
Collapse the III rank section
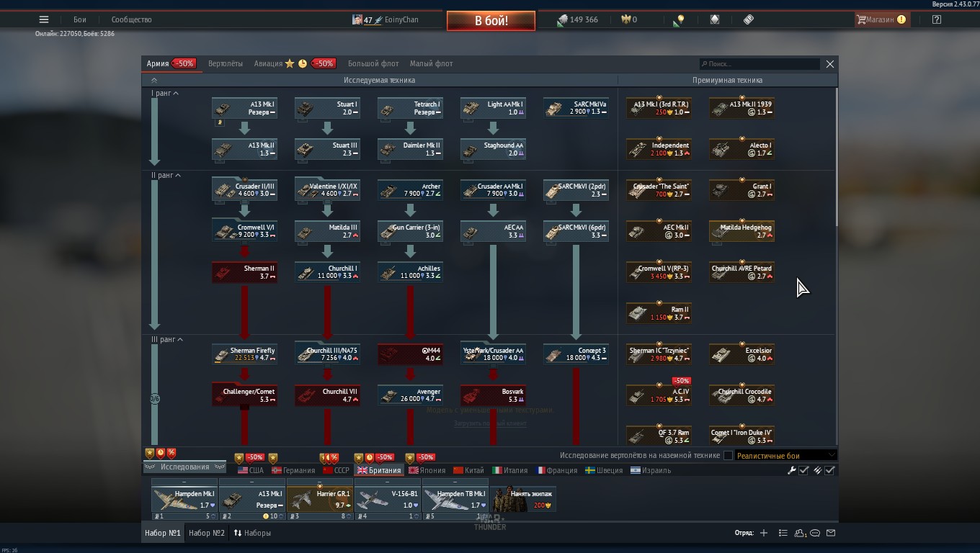(168, 339)
